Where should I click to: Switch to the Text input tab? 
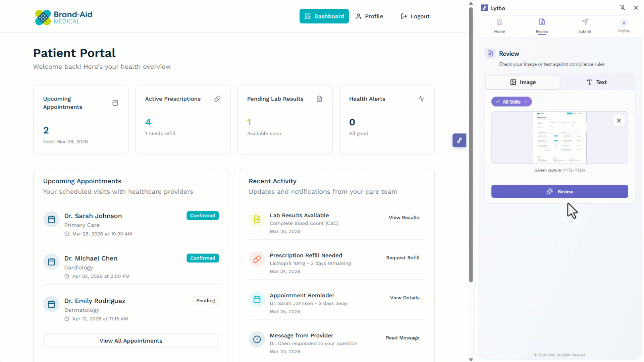(597, 82)
